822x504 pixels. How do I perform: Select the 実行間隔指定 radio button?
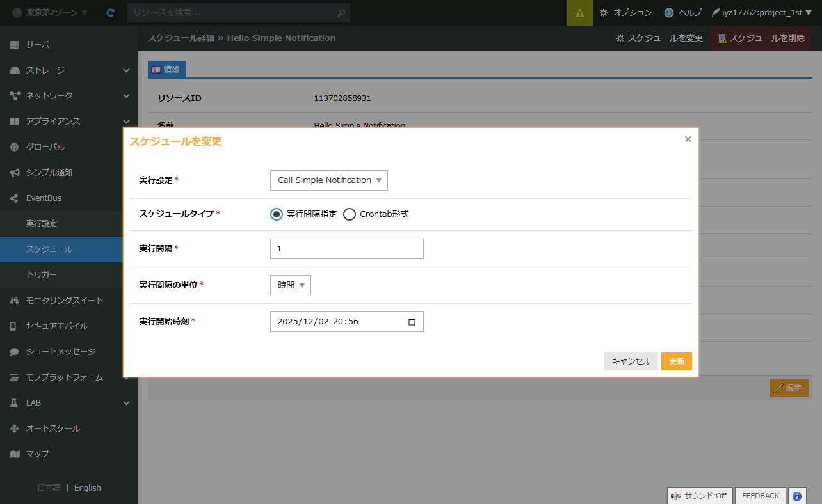tap(277, 214)
